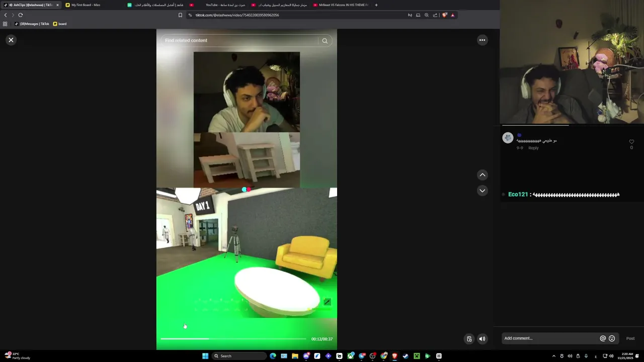The height and width of the screenshot is (362, 644).
Task: Click the Add comment input field
Action: click(551, 338)
